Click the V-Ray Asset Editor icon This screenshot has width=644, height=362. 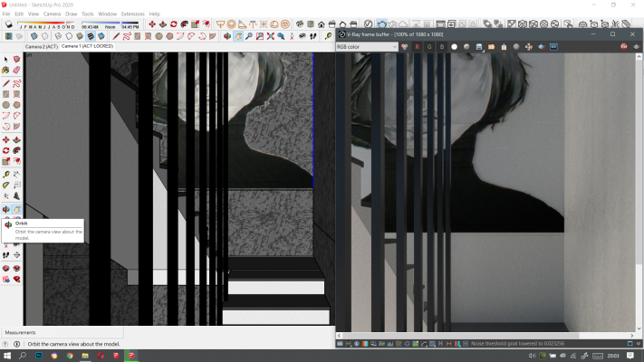pos(369,24)
